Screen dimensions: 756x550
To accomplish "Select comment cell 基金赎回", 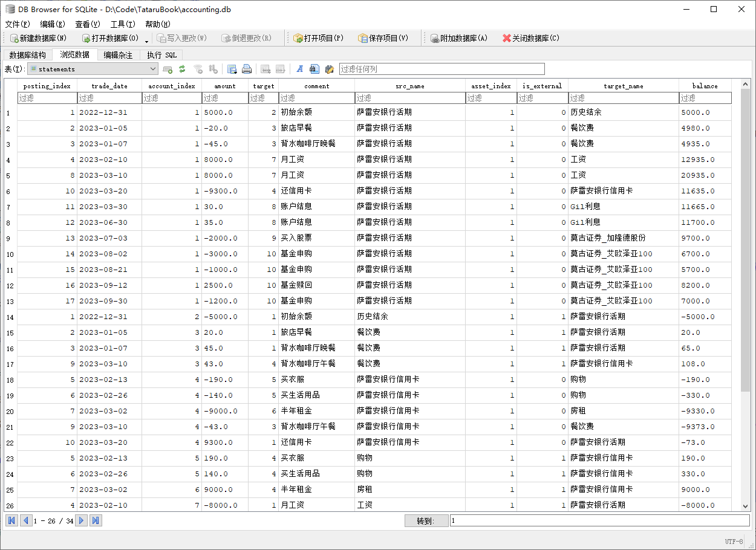I will tap(317, 285).
